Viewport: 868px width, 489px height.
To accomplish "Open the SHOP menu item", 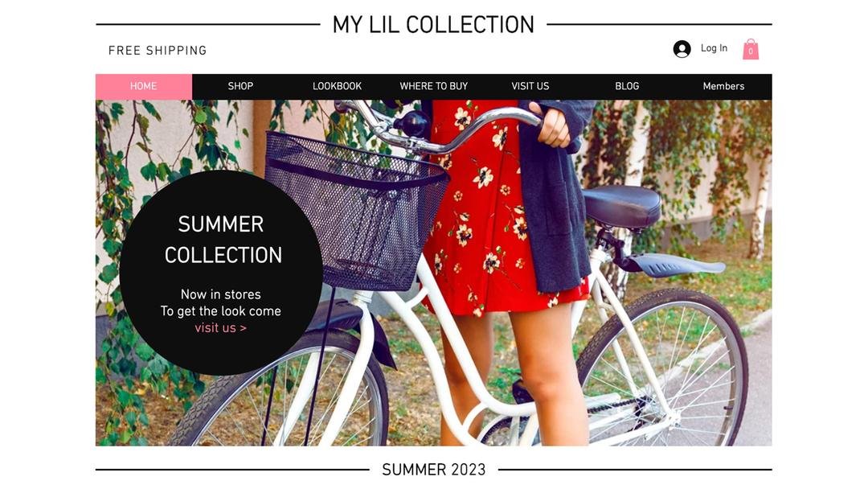I will [240, 86].
